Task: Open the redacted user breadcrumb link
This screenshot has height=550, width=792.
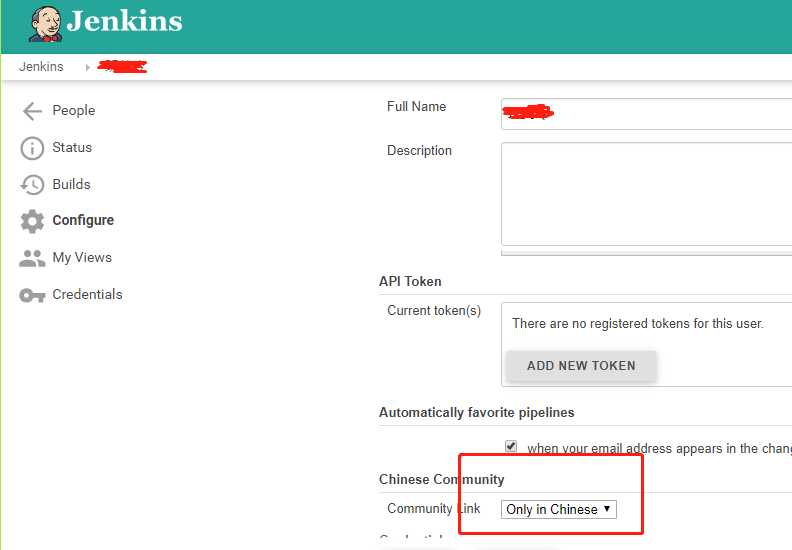Action: tap(122, 66)
